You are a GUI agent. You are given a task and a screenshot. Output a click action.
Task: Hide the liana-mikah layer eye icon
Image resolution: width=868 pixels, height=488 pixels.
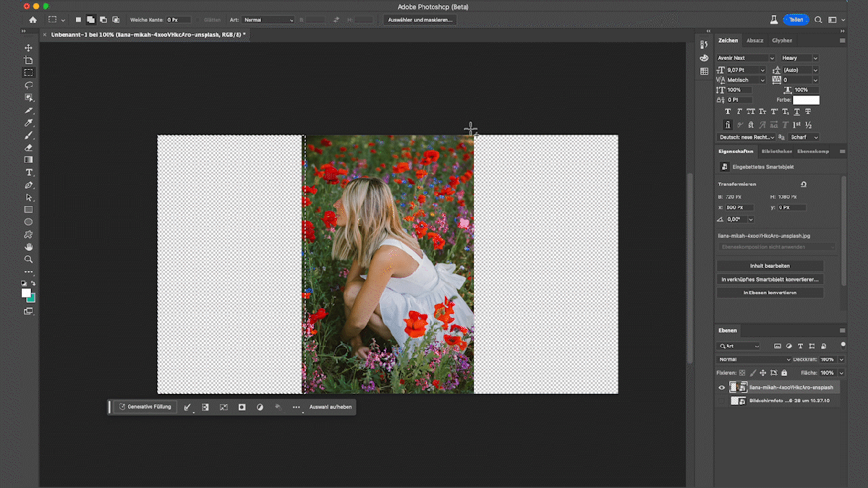pos(721,388)
